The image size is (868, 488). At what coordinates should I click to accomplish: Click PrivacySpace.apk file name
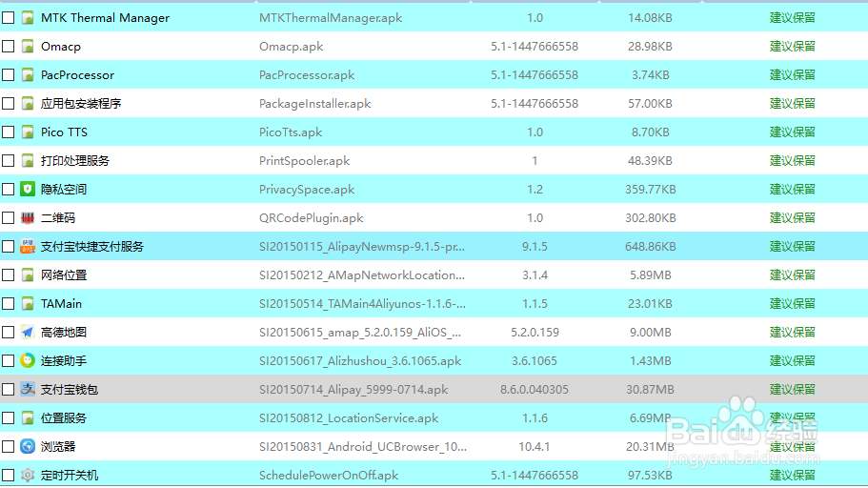pos(307,190)
